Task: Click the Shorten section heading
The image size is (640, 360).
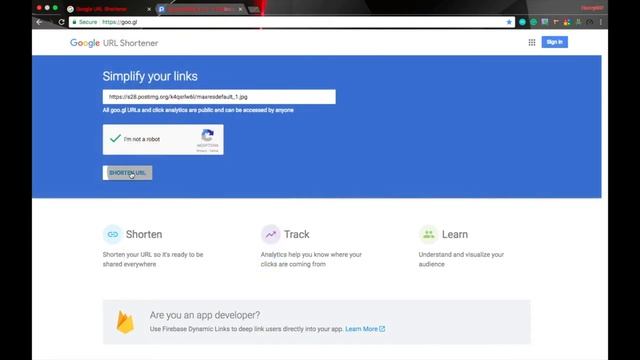Action: [x=144, y=234]
